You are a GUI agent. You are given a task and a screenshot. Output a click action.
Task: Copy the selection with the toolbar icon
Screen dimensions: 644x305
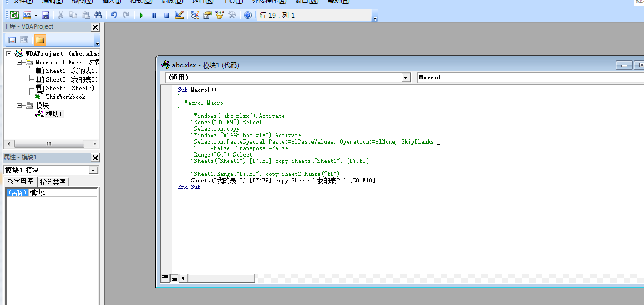[x=73, y=15]
